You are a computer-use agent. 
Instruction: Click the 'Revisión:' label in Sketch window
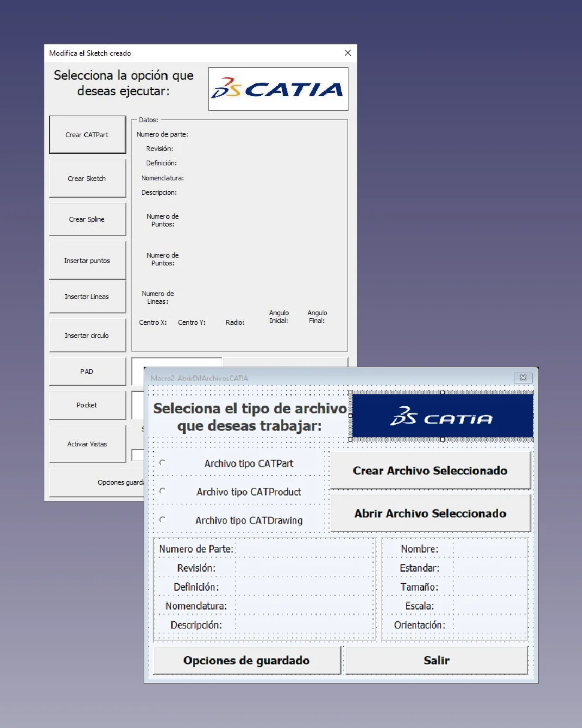point(160,149)
